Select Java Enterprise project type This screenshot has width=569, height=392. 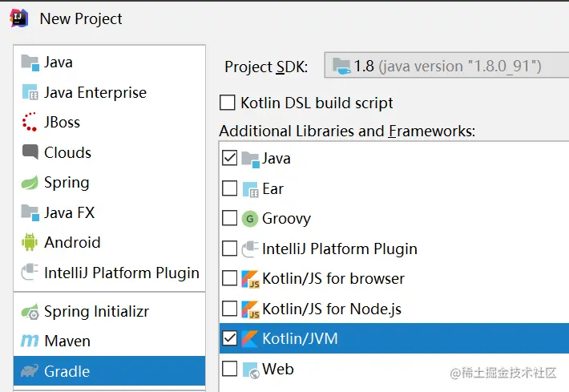[x=95, y=93]
